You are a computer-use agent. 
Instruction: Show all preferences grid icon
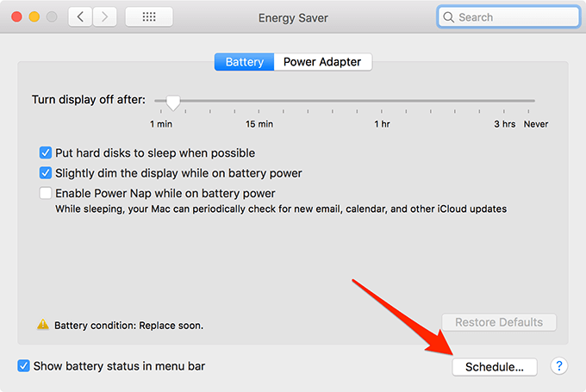[x=148, y=16]
